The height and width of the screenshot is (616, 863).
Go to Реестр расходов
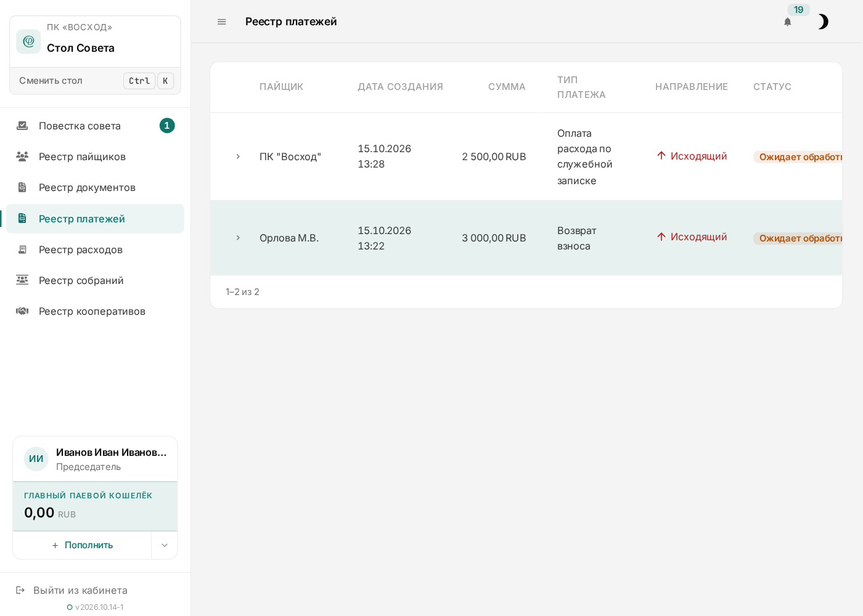click(95, 249)
